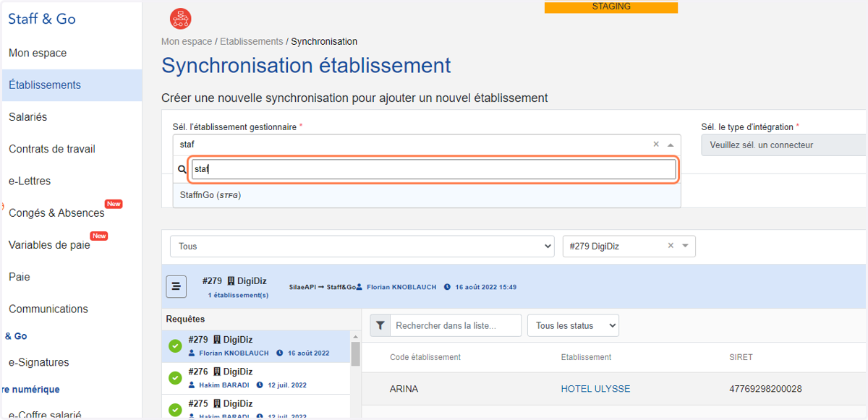Open Communications in the sidebar
The height and width of the screenshot is (420, 868).
tap(48, 309)
